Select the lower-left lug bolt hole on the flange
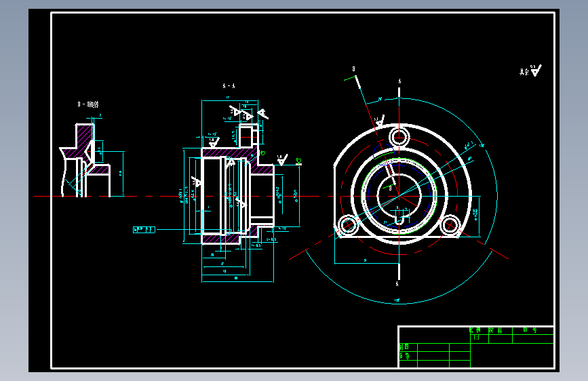The width and height of the screenshot is (588, 381). pos(347,225)
